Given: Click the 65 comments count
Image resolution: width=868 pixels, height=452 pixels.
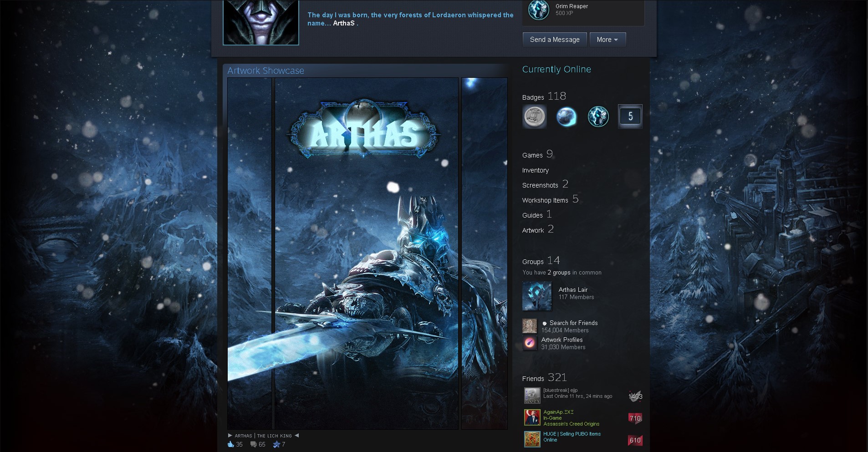Looking at the screenshot, I should coord(262,444).
